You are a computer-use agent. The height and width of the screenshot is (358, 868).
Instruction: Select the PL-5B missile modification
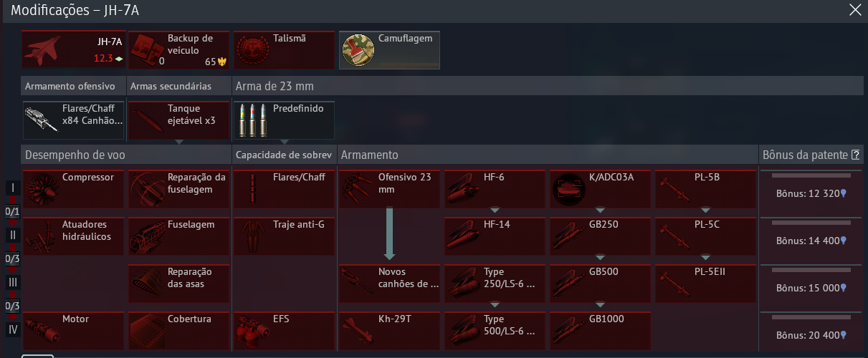point(706,189)
